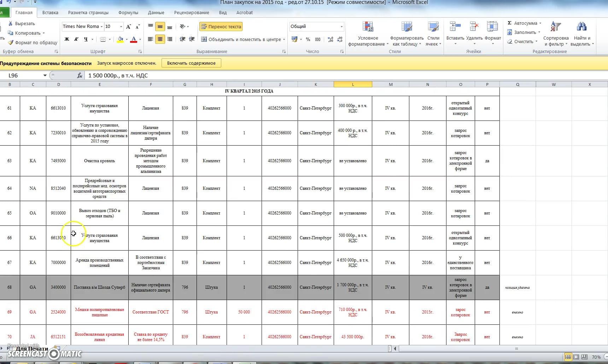This screenshot has height=364, width=608.
Task: Click the Cut (Вырезать) scissors icon
Action: point(10,23)
